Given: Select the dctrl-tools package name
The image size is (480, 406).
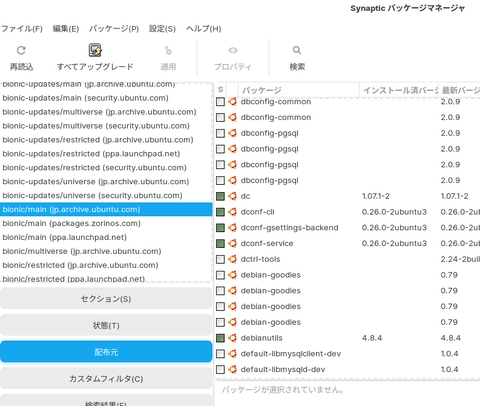Looking at the screenshot, I should click(x=260, y=259).
